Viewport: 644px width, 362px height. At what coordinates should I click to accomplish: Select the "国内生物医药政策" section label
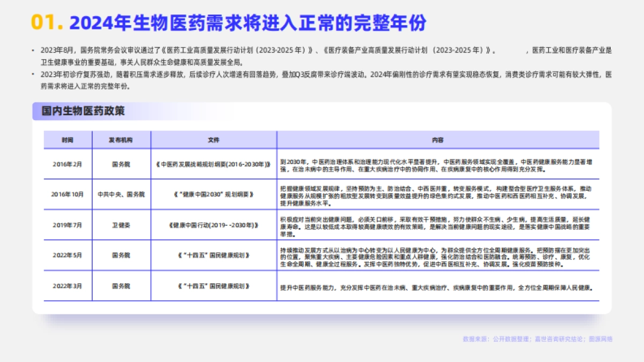[x=83, y=111]
